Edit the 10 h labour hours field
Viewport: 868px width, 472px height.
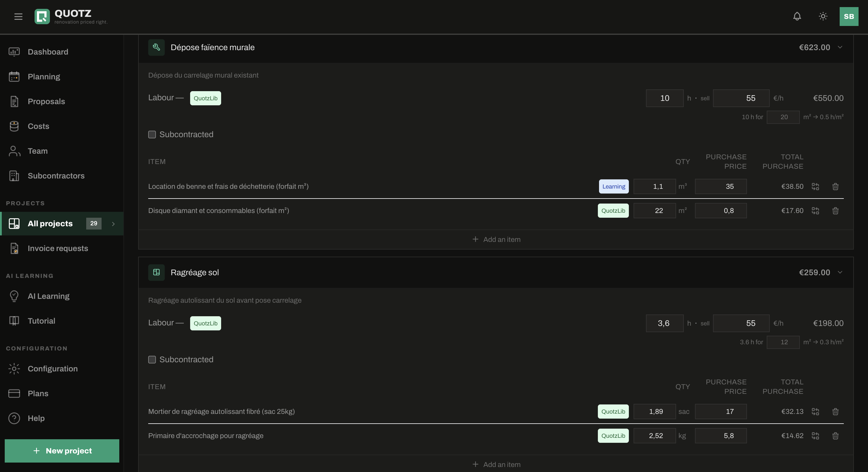click(x=665, y=98)
